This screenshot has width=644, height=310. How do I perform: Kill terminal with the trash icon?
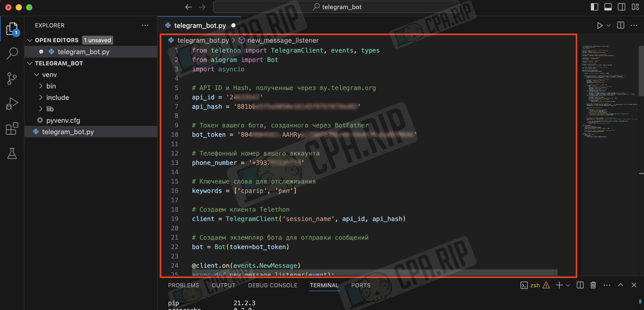pyautogui.click(x=593, y=285)
